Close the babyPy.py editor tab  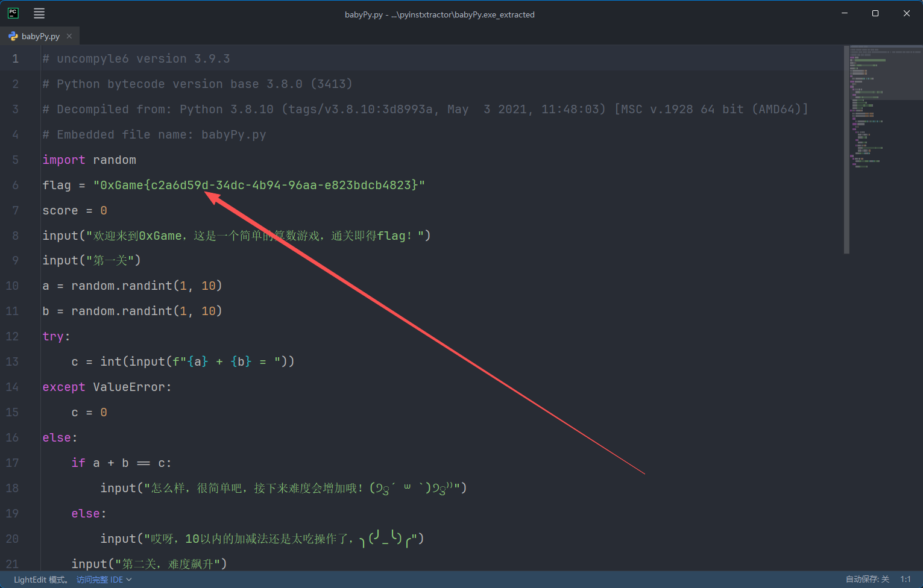69,36
